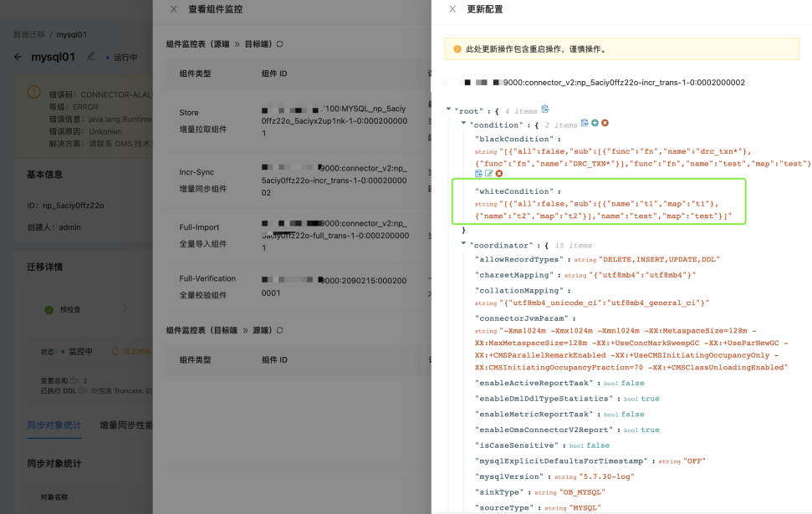Click the blackCondition key
Screen dimensions: 812x514
(x=516, y=140)
